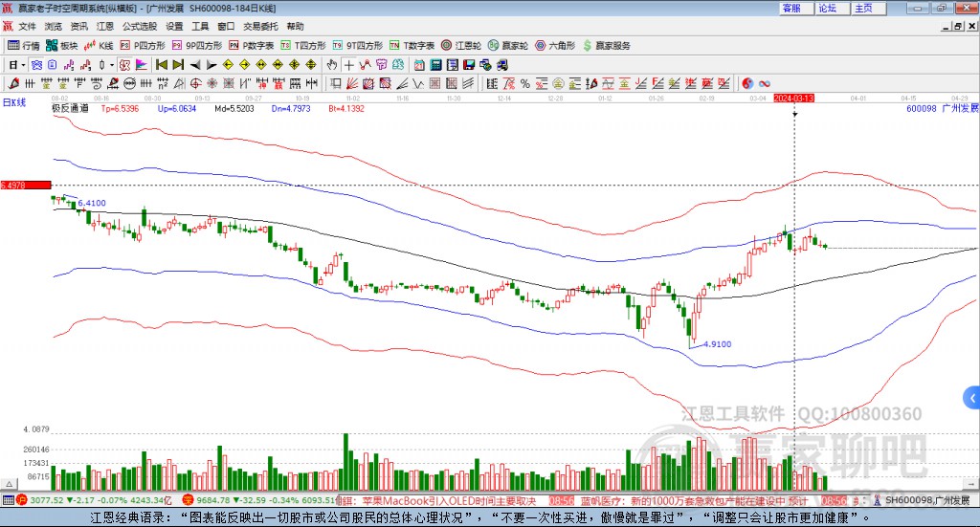This screenshot has width=980, height=527.
Task: Click the blue side-panel collapse arrow
Action: pyautogui.click(x=972, y=398)
